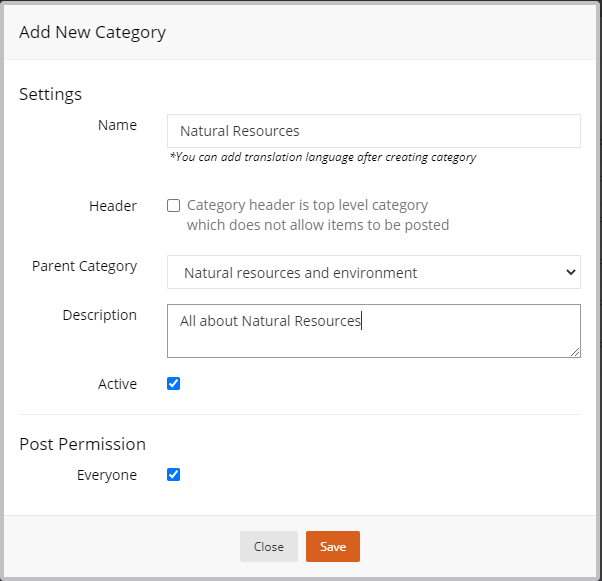Enable the category Header checkbox

[x=174, y=205]
